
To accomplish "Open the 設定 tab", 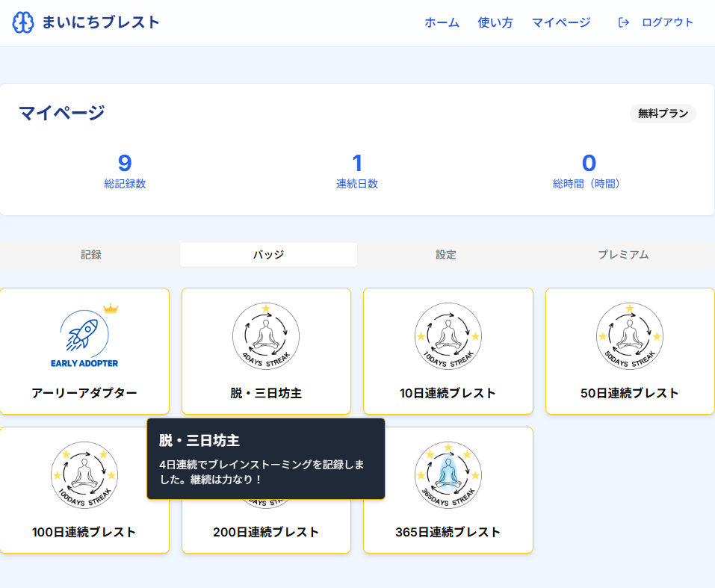I will [446, 255].
